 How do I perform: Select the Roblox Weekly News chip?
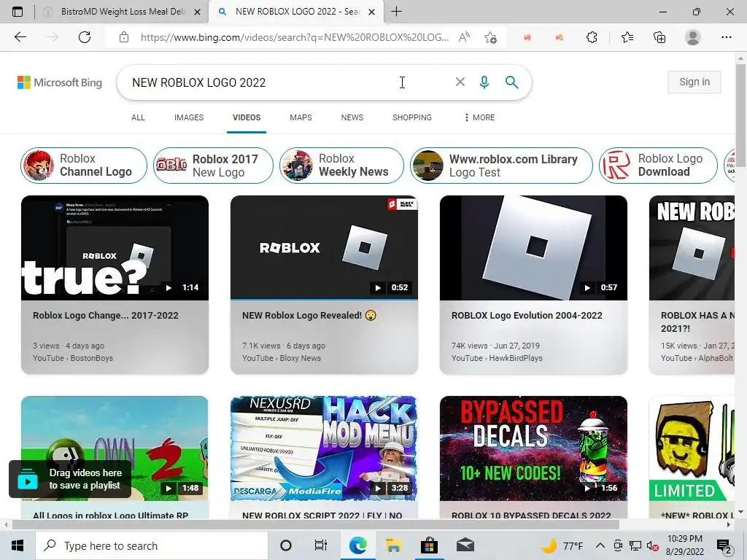341,166
